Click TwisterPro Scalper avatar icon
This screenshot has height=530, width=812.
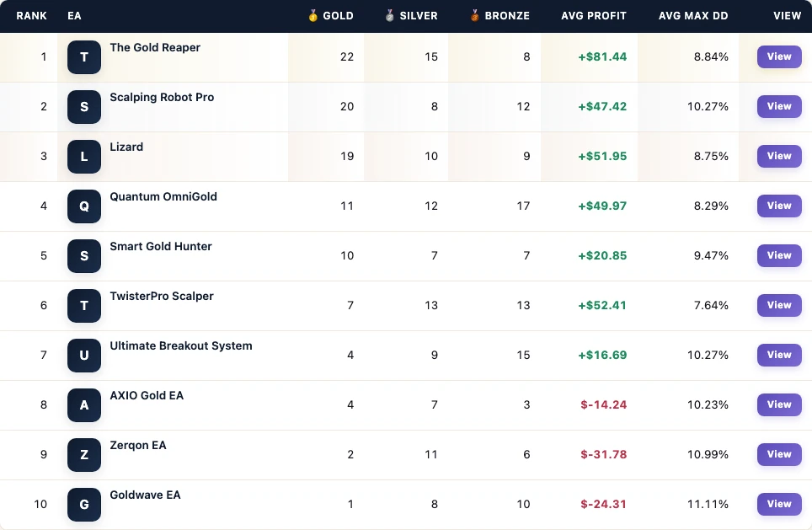point(84,306)
